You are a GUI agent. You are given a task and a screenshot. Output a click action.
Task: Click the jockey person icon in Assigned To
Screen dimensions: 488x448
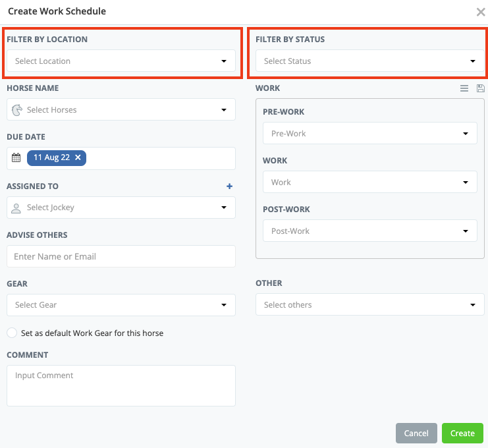click(x=17, y=208)
